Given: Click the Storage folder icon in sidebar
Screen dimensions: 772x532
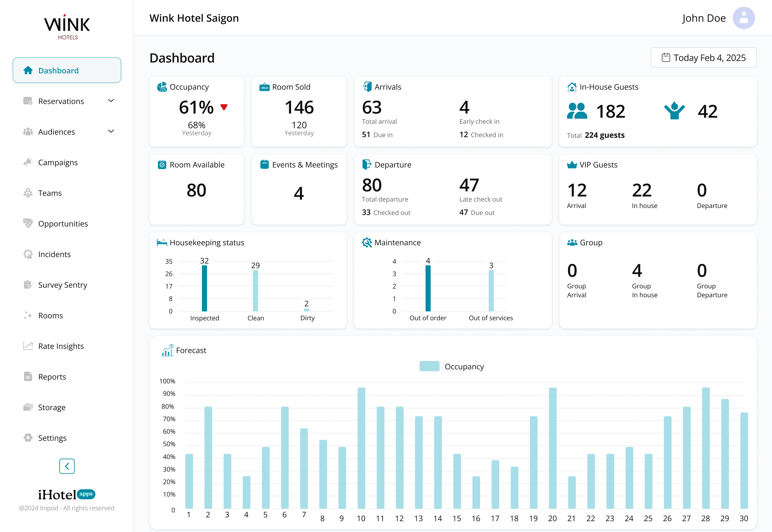Looking at the screenshot, I should [28, 407].
